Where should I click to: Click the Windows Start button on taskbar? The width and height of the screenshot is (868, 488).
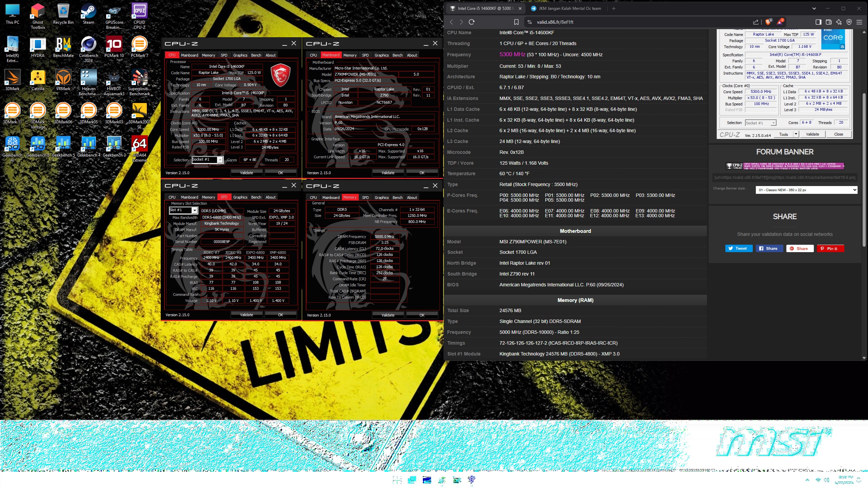point(397,480)
